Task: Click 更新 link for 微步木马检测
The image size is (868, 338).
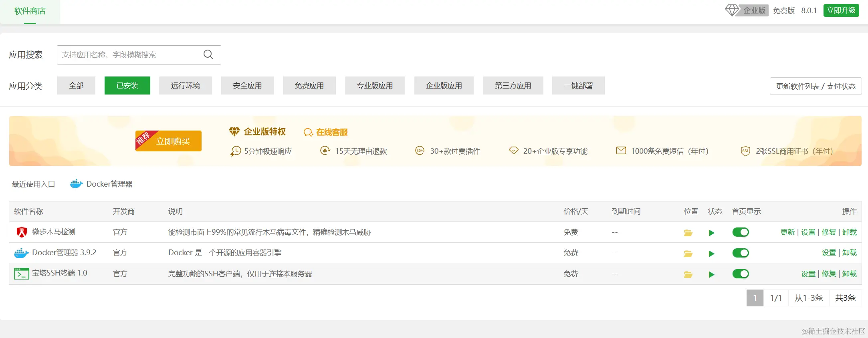Action: pyautogui.click(x=787, y=232)
